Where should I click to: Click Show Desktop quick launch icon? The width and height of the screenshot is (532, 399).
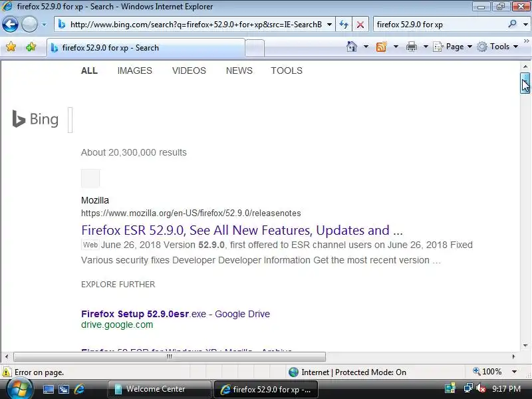tap(48, 389)
